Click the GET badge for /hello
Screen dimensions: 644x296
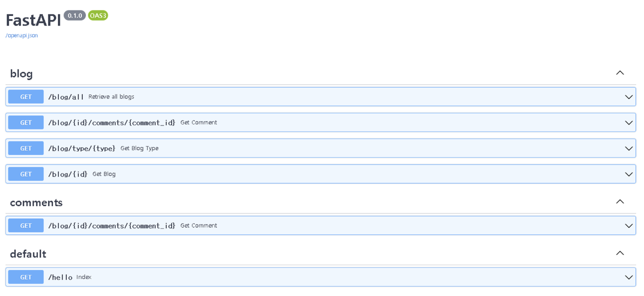(x=26, y=277)
